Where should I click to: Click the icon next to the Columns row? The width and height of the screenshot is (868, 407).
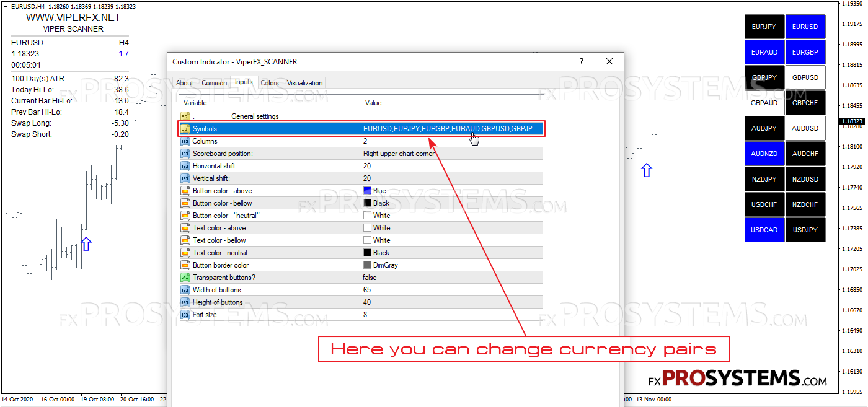185,141
